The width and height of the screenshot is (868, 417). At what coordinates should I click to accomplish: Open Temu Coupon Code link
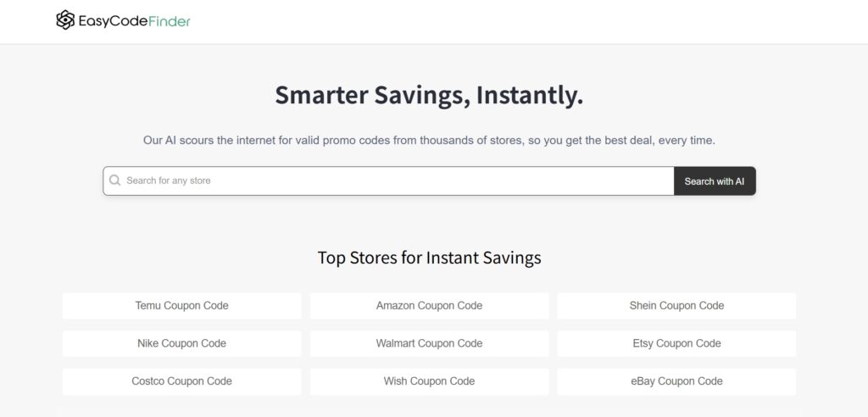tap(181, 305)
